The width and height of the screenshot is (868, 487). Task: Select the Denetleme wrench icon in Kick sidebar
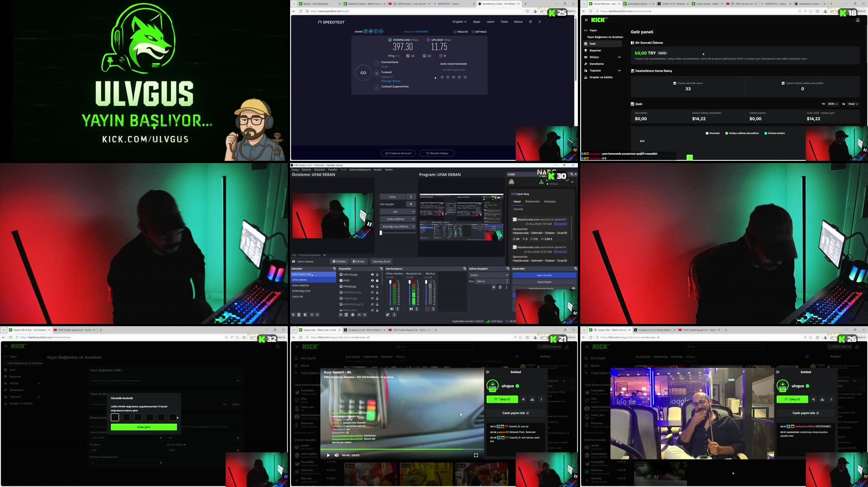586,64
